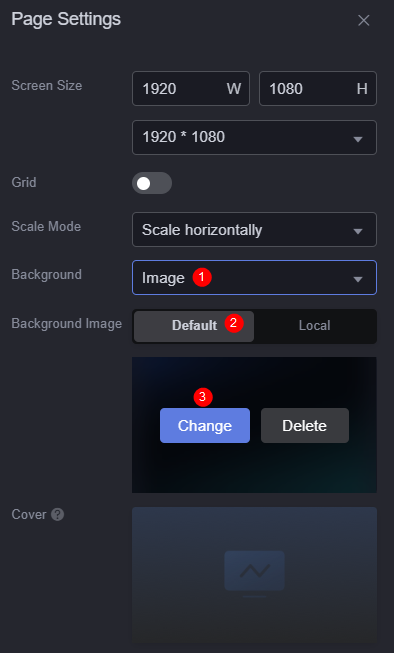This screenshot has width=394, height=653.
Task: Click the red step 2 marker
Action: pyautogui.click(x=234, y=323)
